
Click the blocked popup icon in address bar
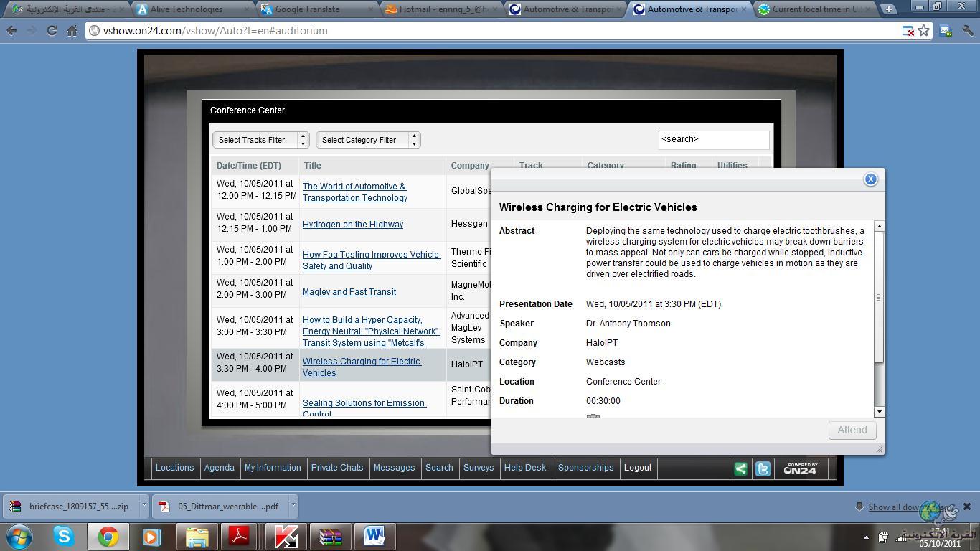pos(908,31)
